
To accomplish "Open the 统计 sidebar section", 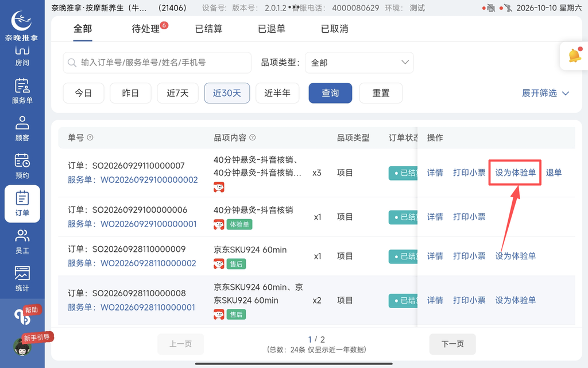I will (x=22, y=279).
